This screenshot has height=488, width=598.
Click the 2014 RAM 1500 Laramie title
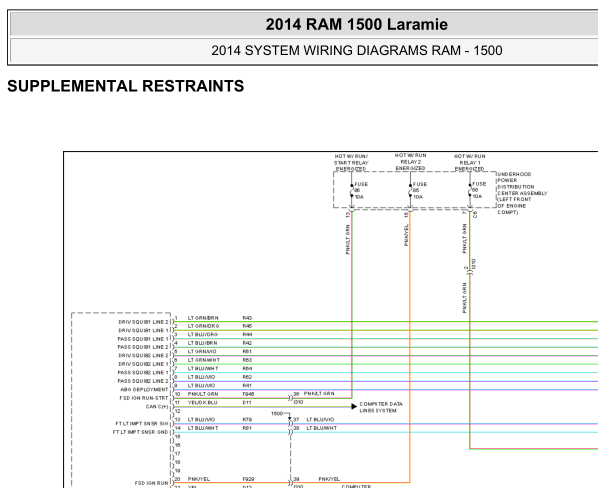tap(357, 24)
